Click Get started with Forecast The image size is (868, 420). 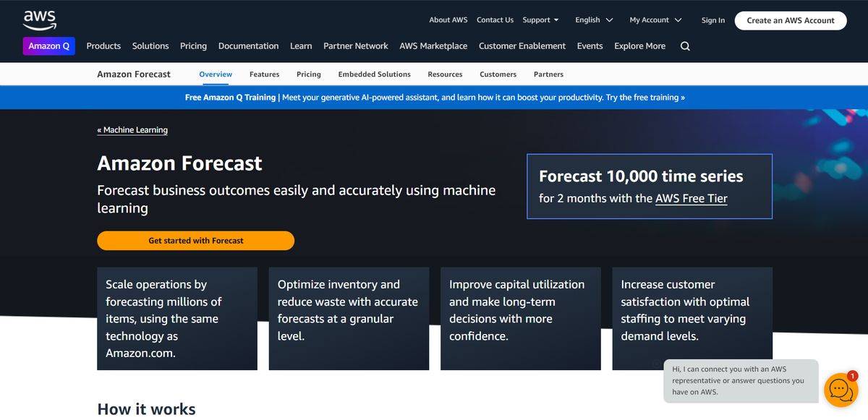click(x=195, y=239)
